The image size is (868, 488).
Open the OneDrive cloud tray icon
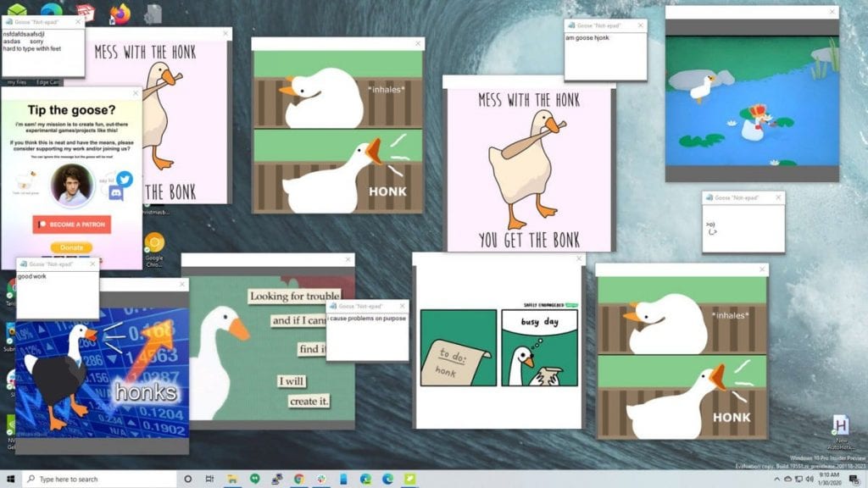[787, 480]
